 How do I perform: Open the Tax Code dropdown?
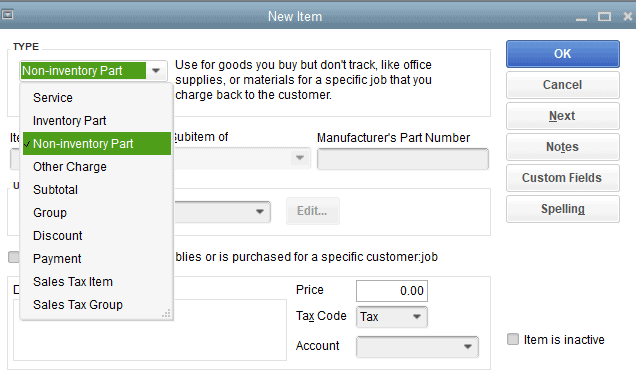coord(392,317)
